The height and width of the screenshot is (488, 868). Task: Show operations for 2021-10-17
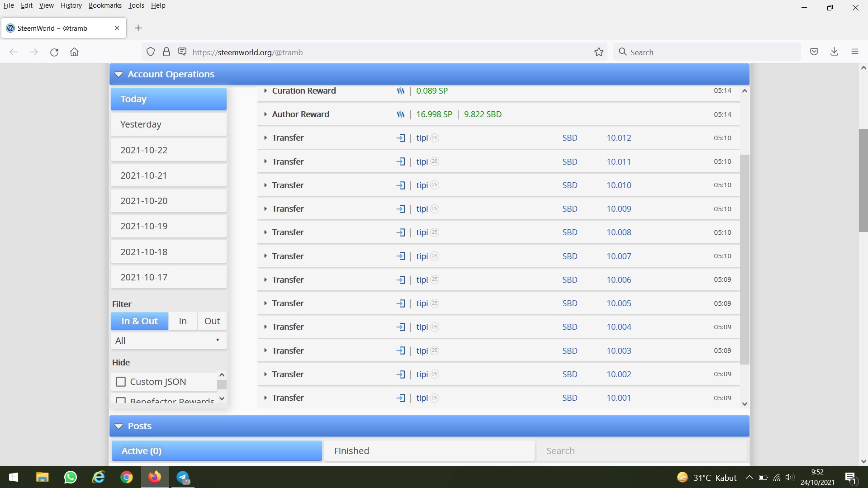(x=168, y=277)
